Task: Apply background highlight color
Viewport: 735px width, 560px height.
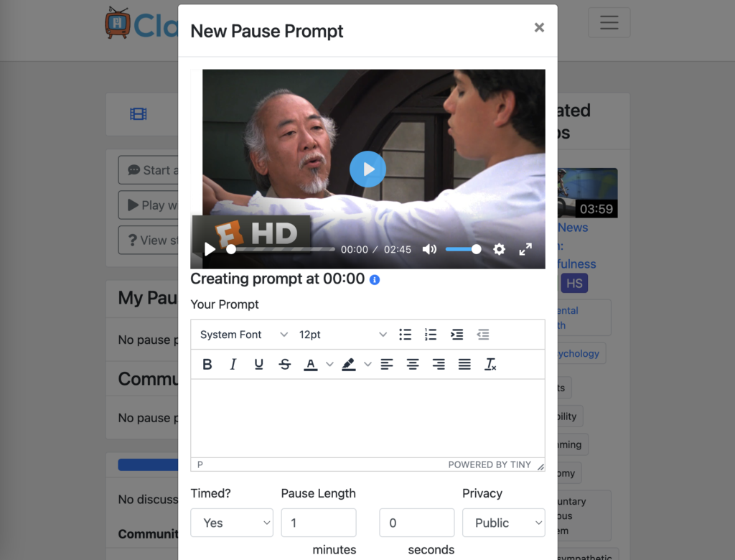Action: [348, 365]
